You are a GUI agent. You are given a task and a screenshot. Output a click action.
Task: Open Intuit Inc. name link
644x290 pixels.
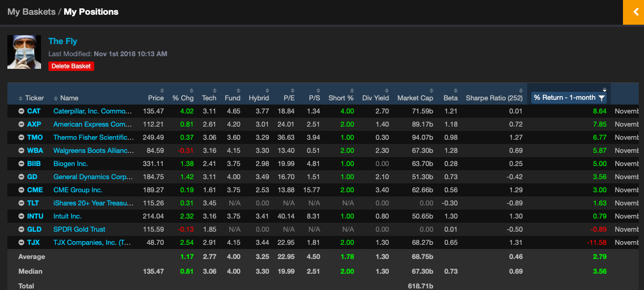pos(67,216)
